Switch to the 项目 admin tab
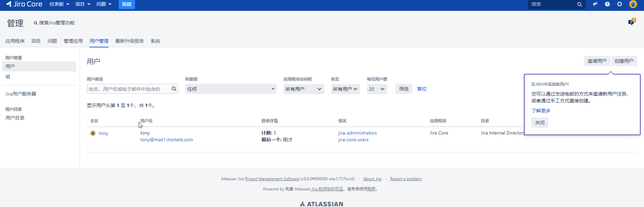Image resolution: width=644 pixels, height=207 pixels. 36,41
